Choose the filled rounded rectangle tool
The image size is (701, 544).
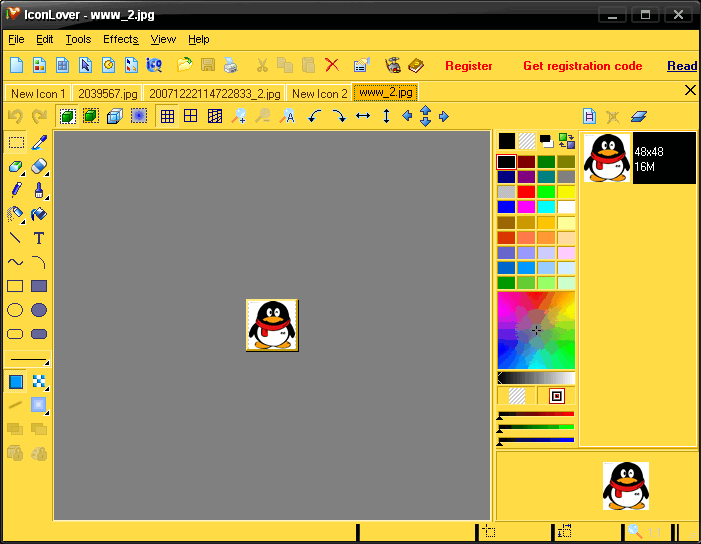click(x=39, y=334)
